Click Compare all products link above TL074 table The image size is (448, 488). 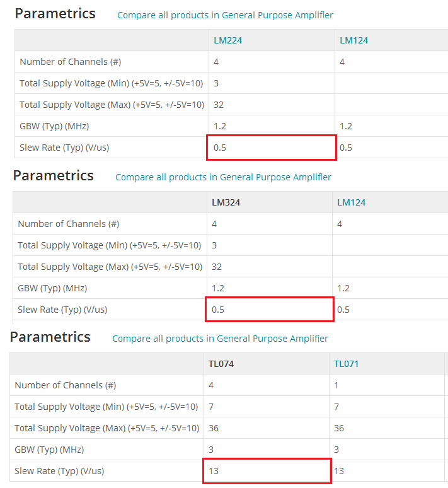click(x=220, y=339)
